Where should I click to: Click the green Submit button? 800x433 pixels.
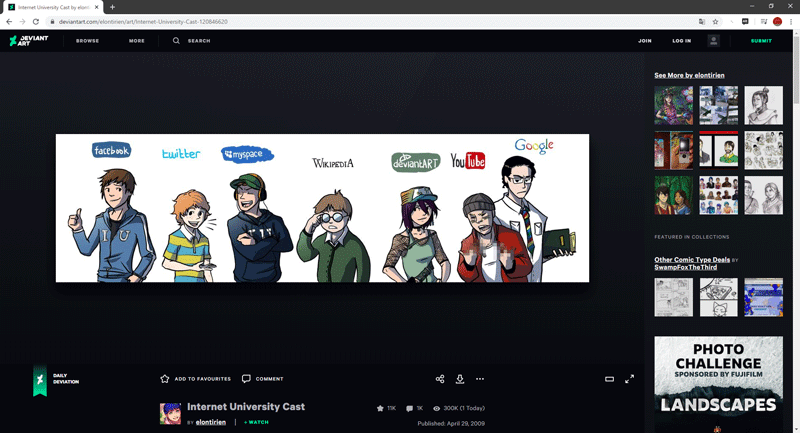761,41
